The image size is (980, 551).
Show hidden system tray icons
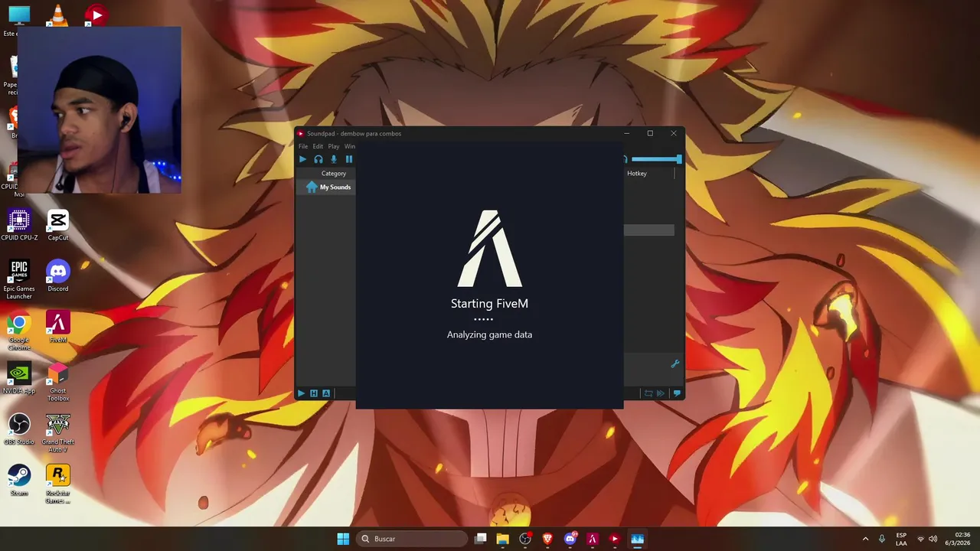865,539
